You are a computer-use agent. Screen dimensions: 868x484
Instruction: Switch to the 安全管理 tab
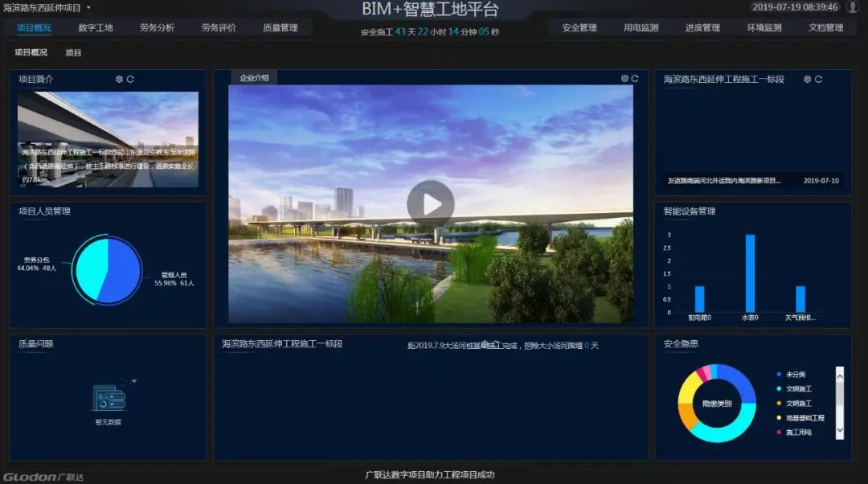coord(579,28)
